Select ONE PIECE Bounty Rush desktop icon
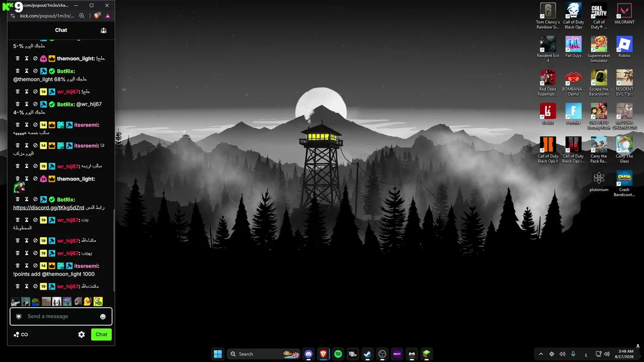Screen dimensions: 644x362 [599, 117]
